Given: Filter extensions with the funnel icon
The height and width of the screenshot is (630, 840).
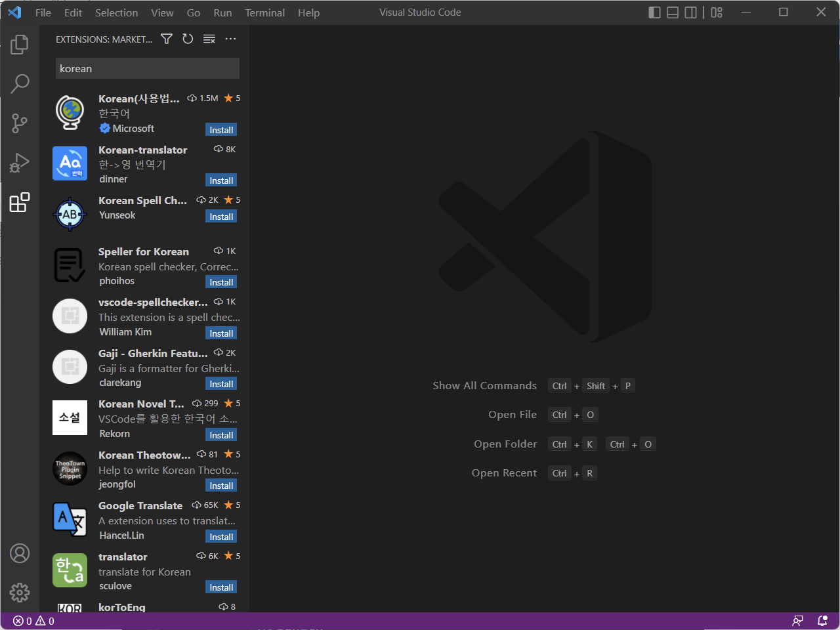Looking at the screenshot, I should 167,39.
